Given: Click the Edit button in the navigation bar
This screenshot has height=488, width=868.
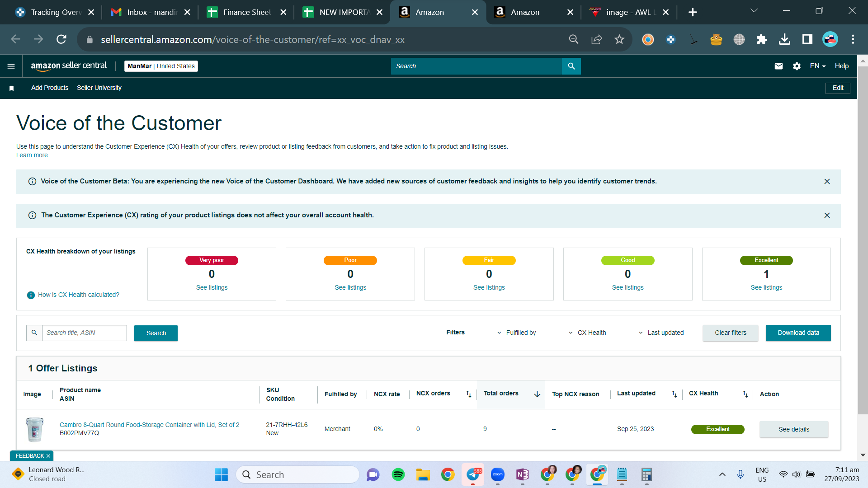Looking at the screenshot, I should [838, 88].
